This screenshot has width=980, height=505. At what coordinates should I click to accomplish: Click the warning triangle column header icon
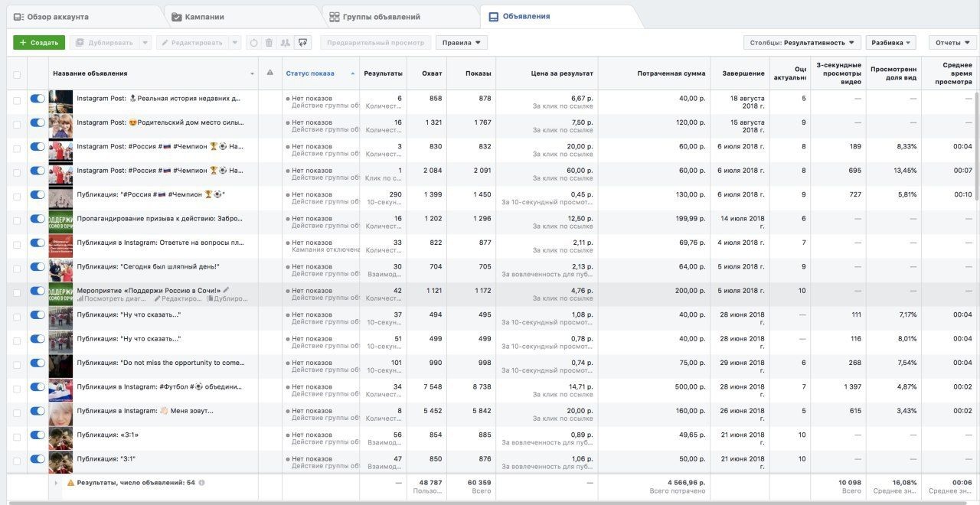[x=269, y=73]
